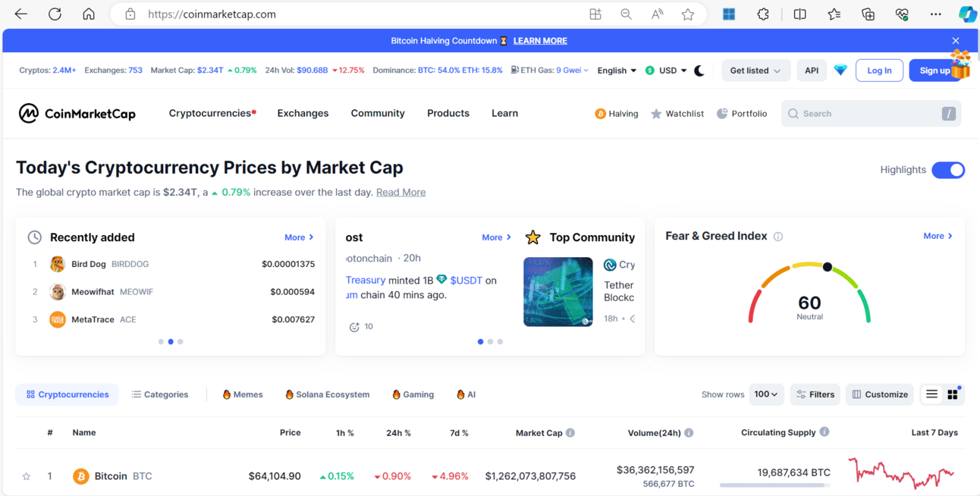The width and height of the screenshot is (980, 496).
Task: Toggle the Highlights switch off
Action: (948, 170)
